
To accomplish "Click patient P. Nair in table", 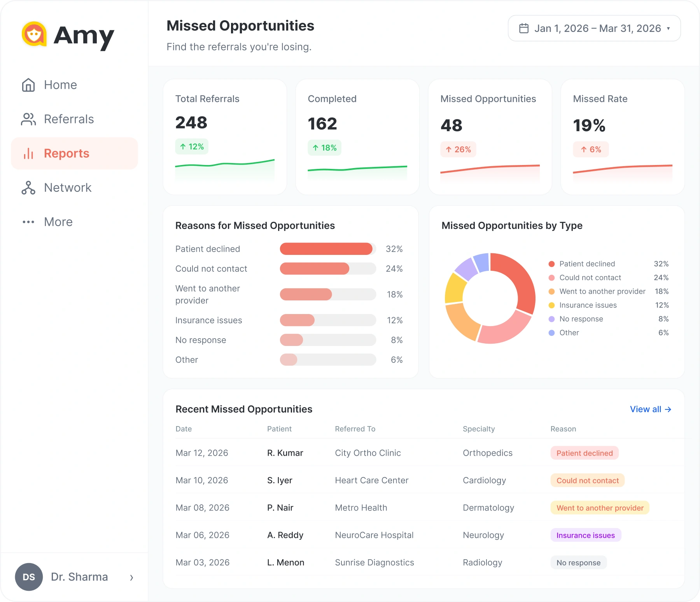I will 280,508.
